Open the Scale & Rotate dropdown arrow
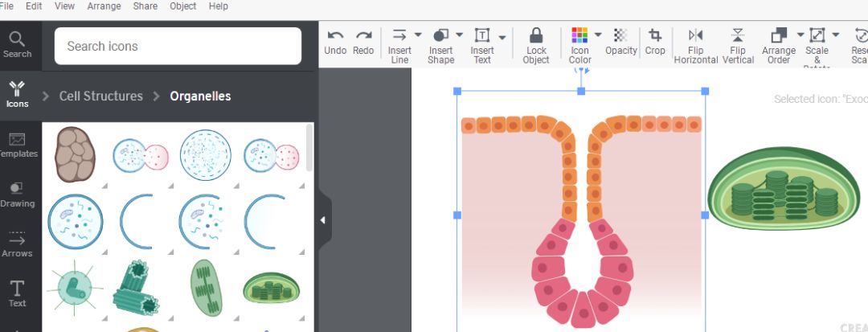The image size is (868, 332). (835, 35)
